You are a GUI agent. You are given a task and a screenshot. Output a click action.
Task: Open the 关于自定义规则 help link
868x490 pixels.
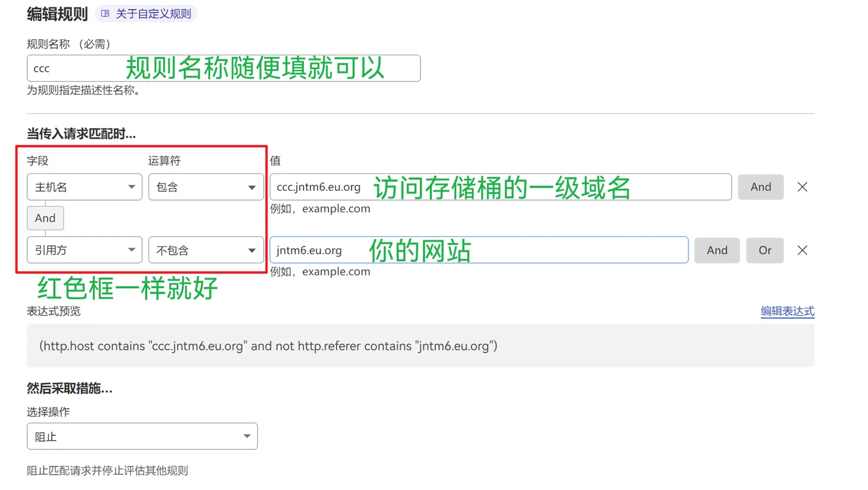click(153, 14)
